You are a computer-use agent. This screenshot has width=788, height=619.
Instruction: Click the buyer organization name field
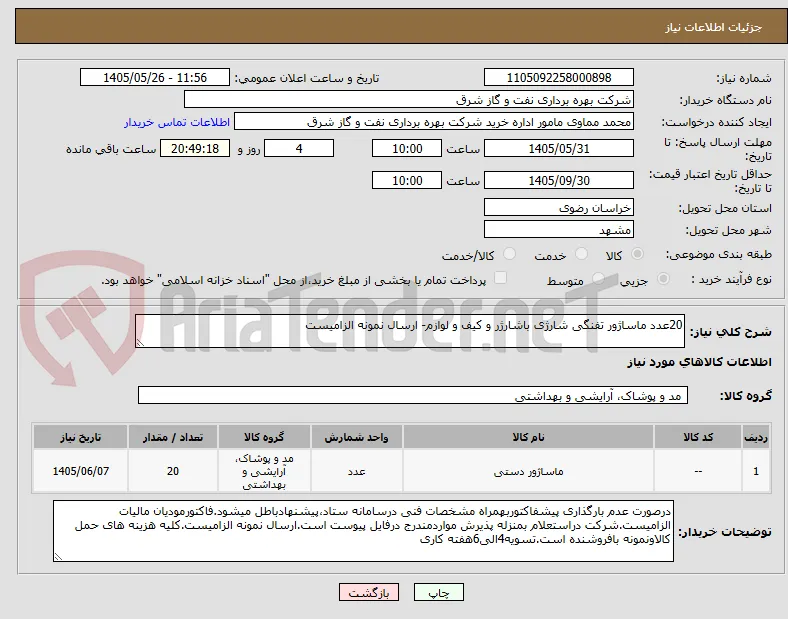[409, 99]
